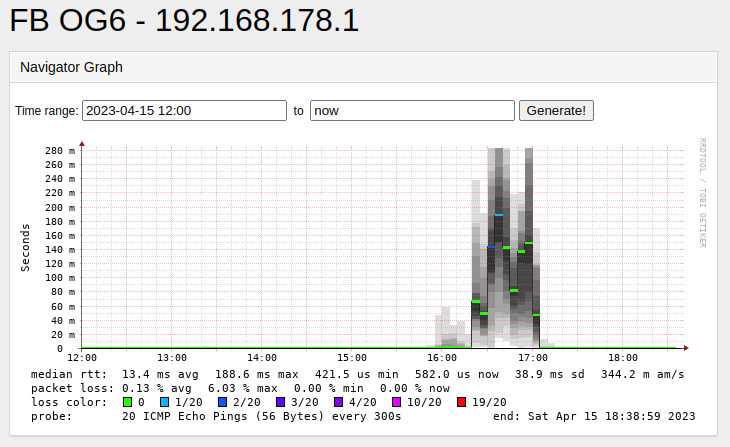The height and width of the screenshot is (447, 730).
Task: Click the 12:00 label on the time axis
Action: pyautogui.click(x=81, y=357)
